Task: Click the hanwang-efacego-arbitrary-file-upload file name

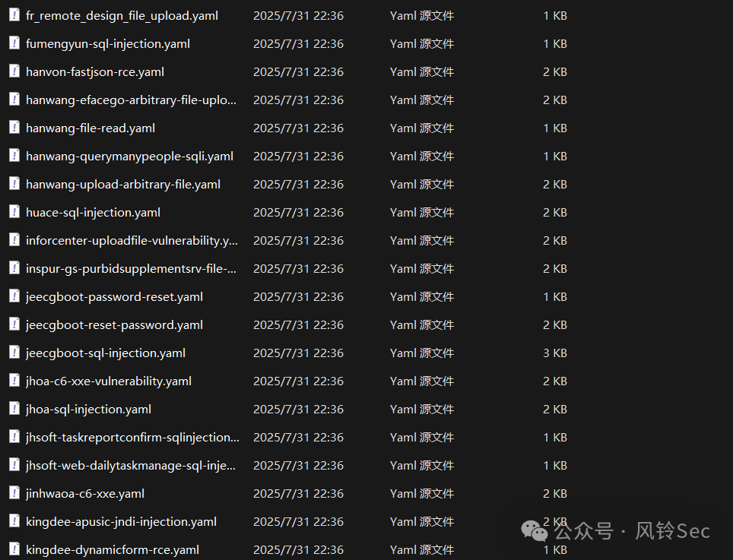Action: point(131,100)
